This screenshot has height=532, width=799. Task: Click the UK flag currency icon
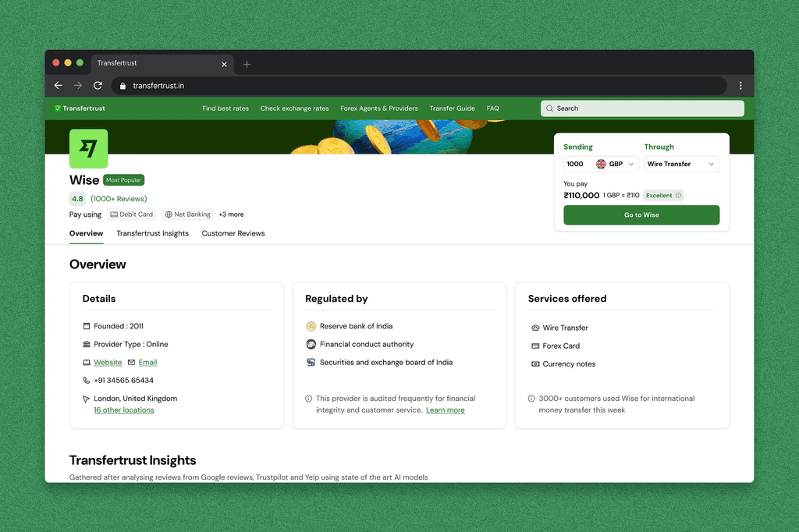602,164
